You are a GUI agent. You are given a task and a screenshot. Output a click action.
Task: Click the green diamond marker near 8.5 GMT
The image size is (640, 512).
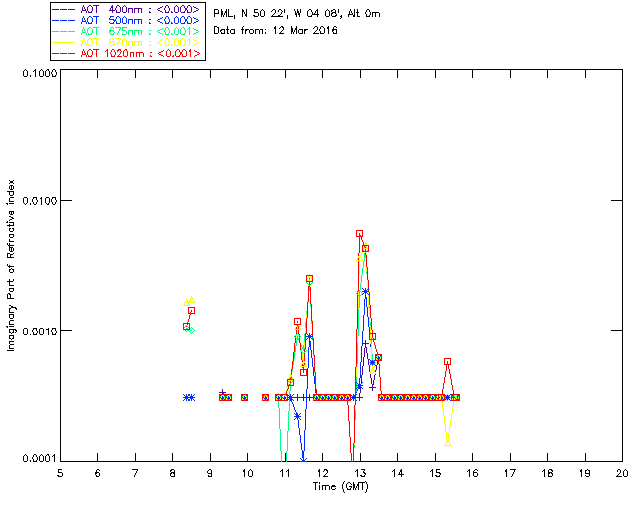(x=191, y=330)
